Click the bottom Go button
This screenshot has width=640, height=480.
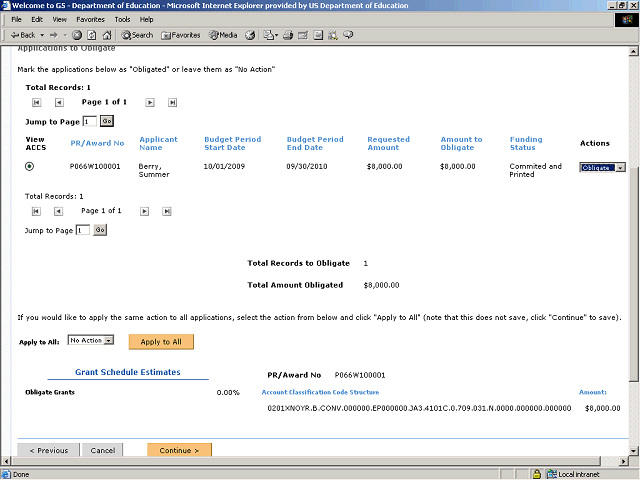point(100,230)
